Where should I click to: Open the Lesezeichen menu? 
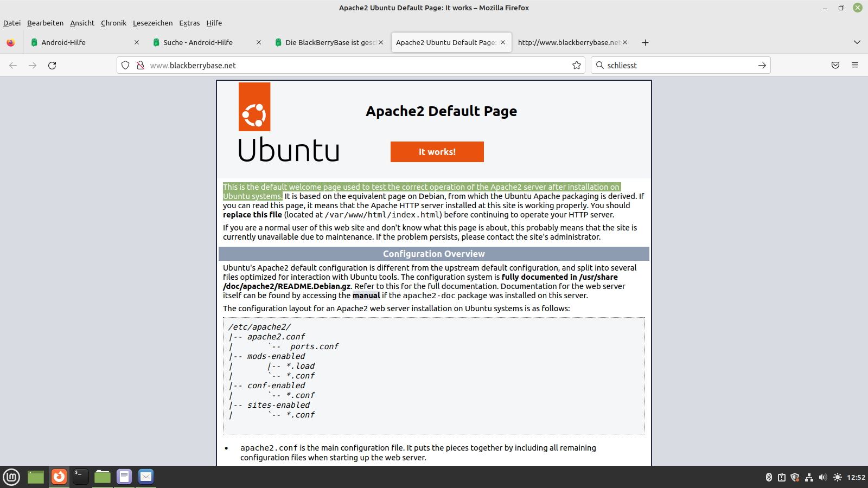click(152, 23)
